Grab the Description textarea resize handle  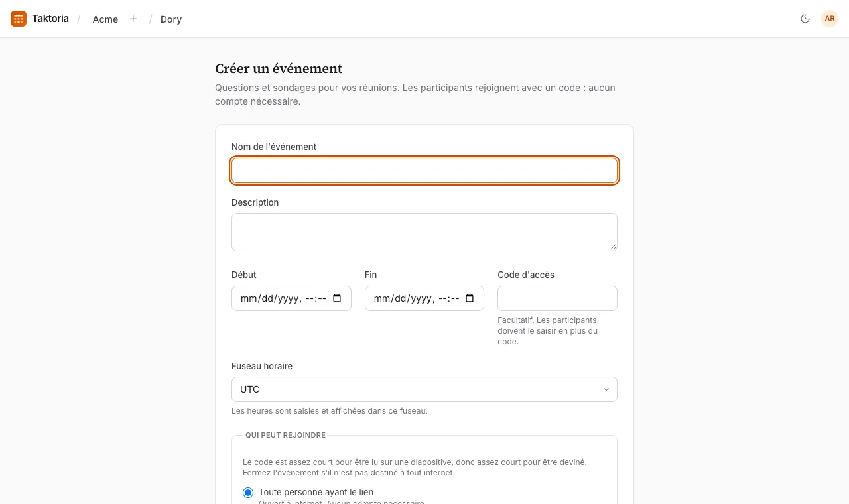tap(613, 247)
